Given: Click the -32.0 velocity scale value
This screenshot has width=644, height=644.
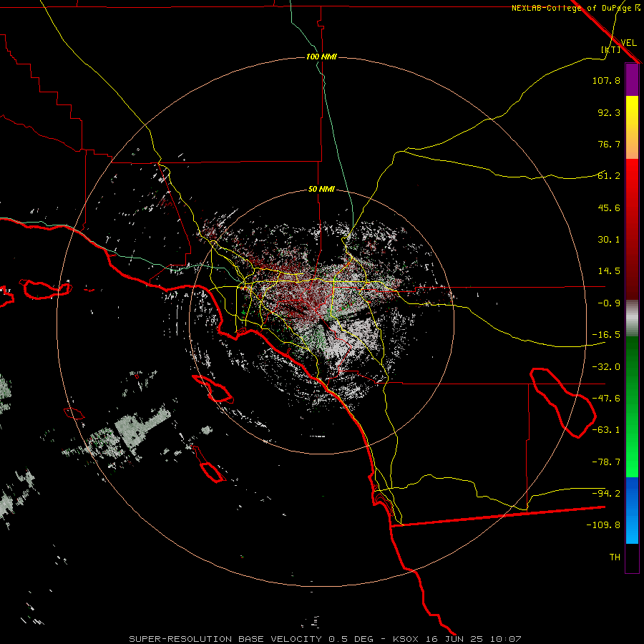Looking at the screenshot, I should 606,367.
